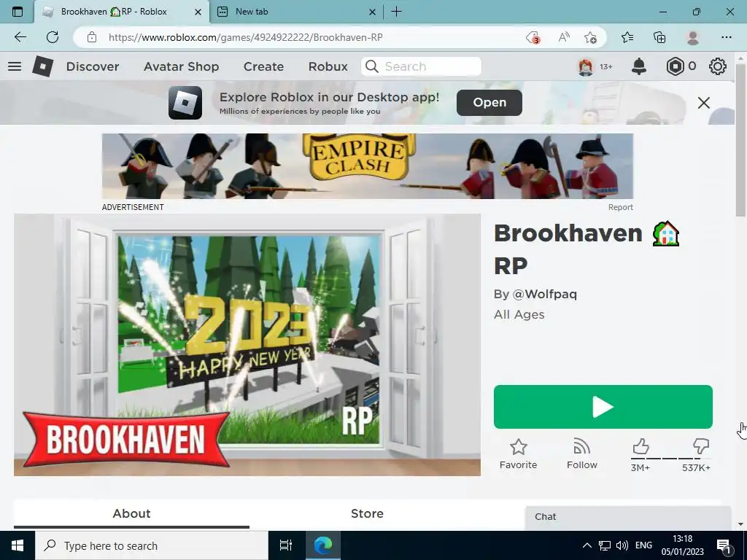
Task: Open Edge tab actions menu
Action: [x=18, y=12]
